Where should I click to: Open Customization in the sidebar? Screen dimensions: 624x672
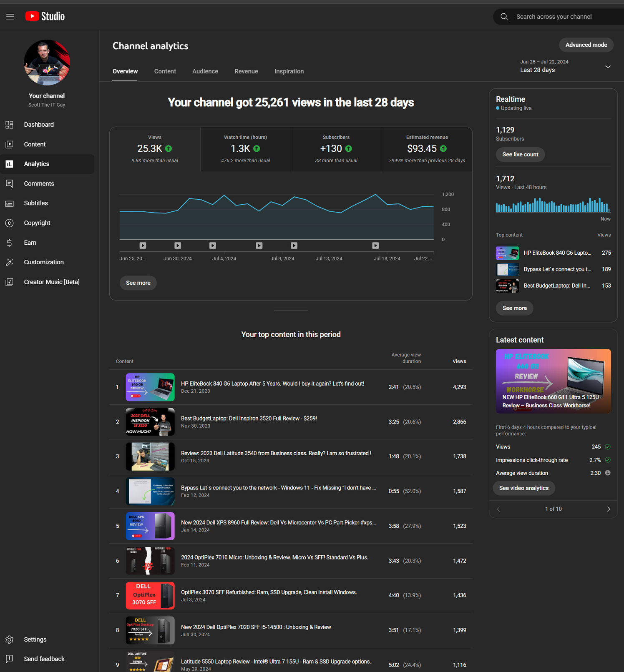[47, 262]
